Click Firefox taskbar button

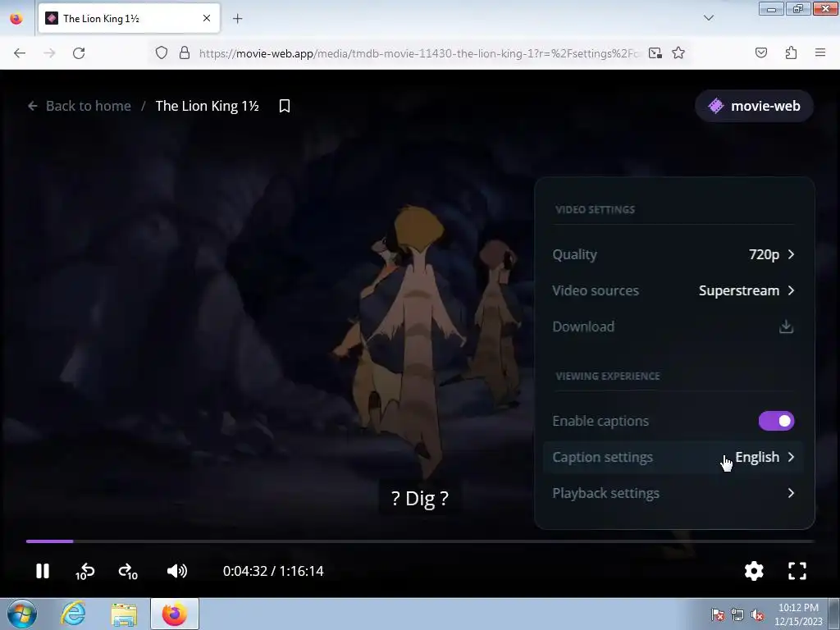175,614
